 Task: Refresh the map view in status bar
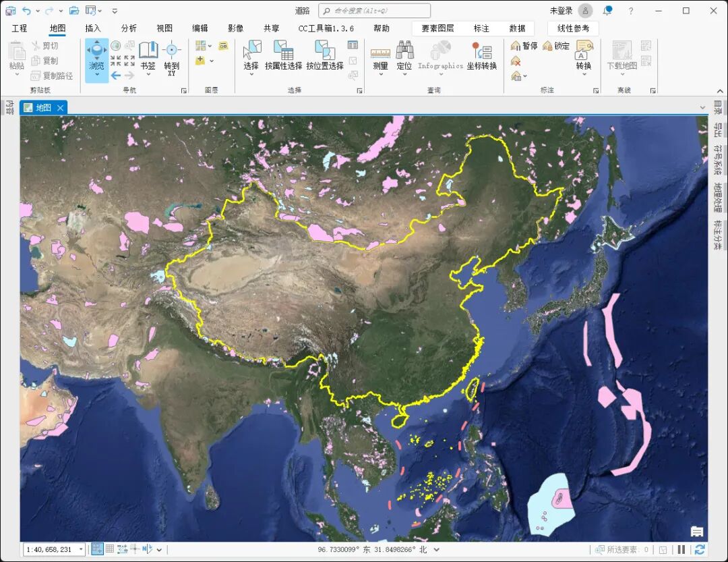tap(700, 550)
